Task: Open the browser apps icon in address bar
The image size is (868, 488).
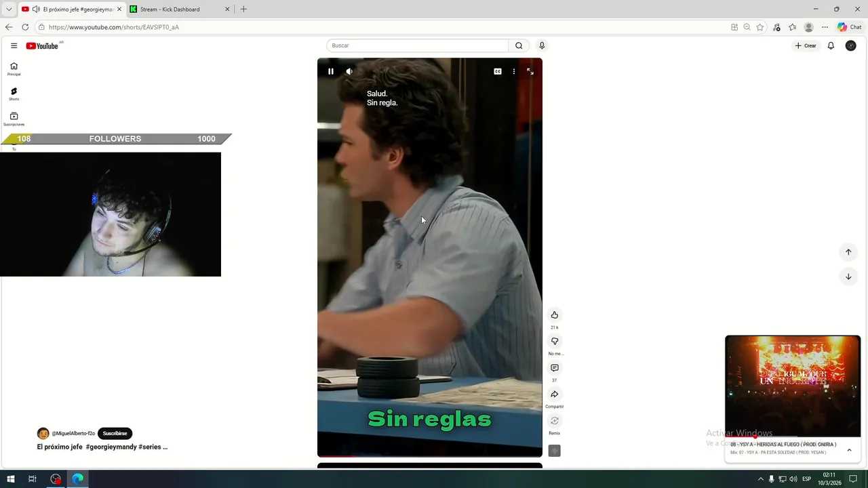Action: click(734, 27)
